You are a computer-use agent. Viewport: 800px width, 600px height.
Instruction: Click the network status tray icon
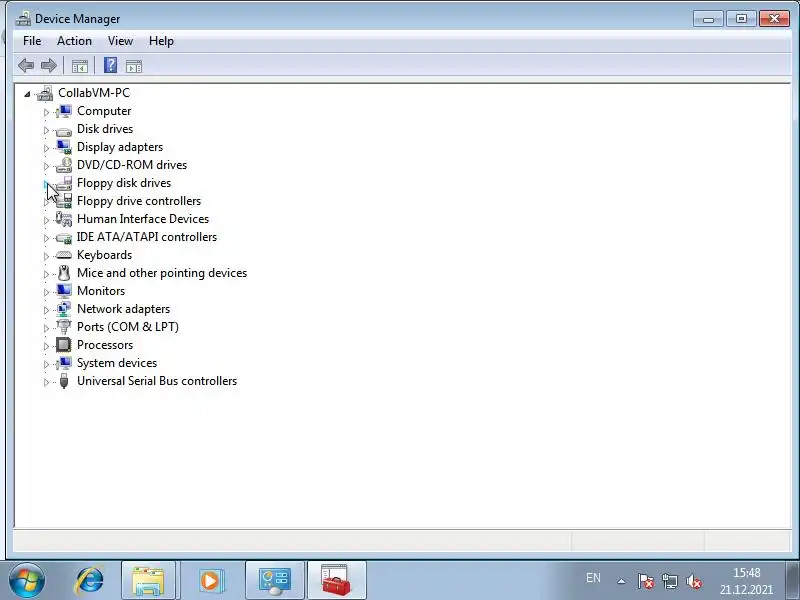point(669,581)
